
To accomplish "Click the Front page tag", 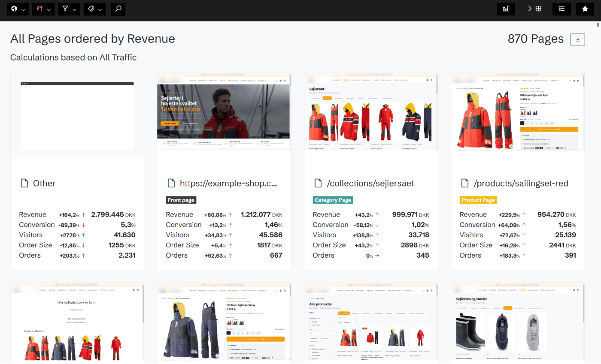I will (x=181, y=200).
